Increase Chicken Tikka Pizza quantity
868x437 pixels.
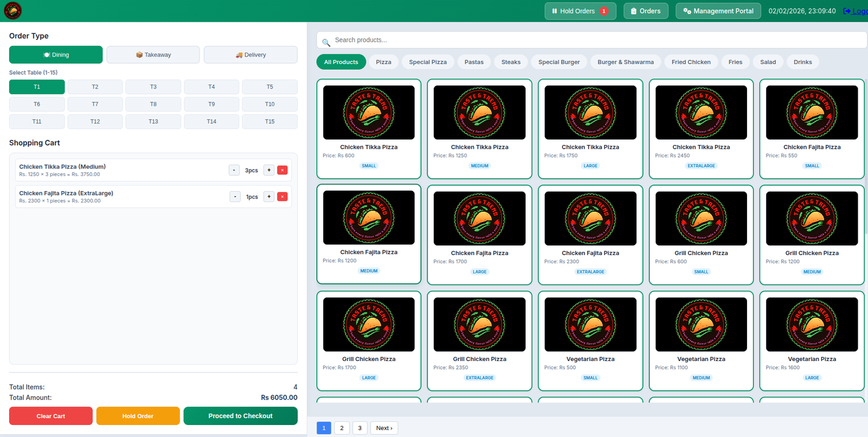coord(269,170)
